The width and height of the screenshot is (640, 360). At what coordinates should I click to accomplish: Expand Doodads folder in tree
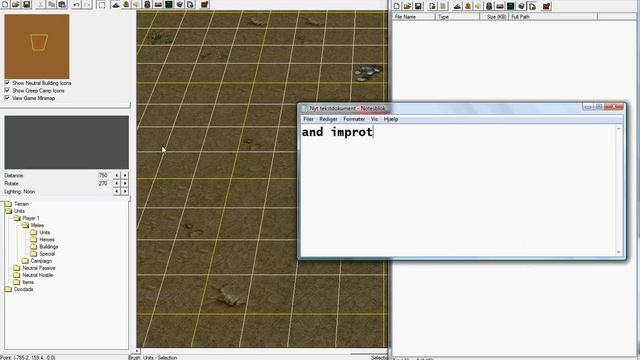[19, 289]
